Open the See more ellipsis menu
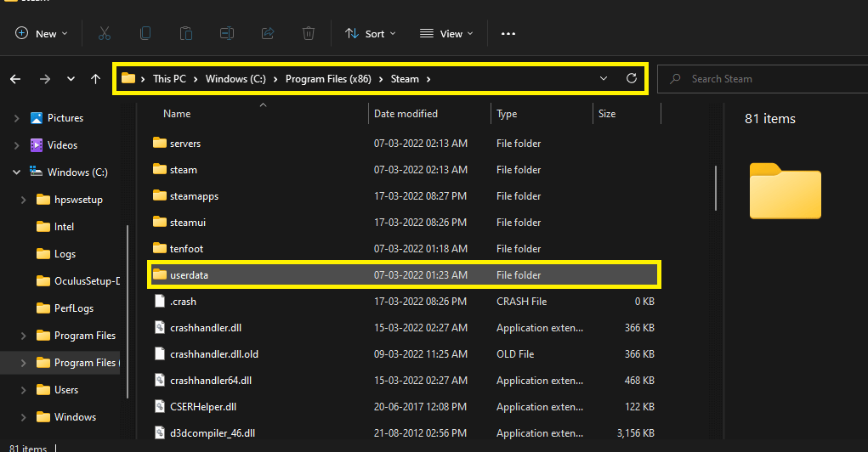The width and height of the screenshot is (868, 452). [x=508, y=34]
